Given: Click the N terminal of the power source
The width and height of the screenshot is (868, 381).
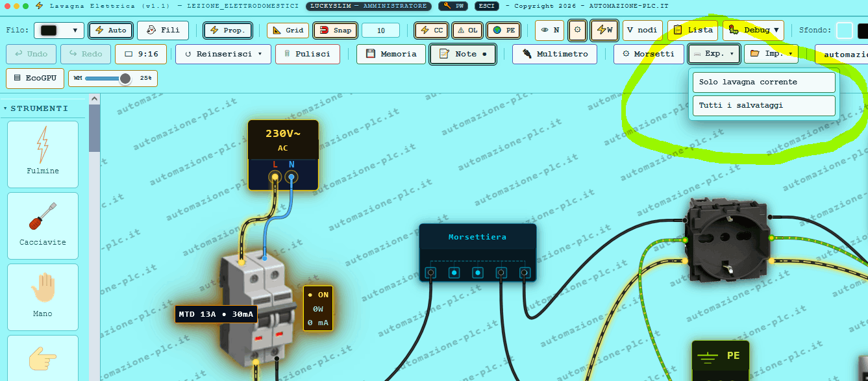Looking at the screenshot, I should click(291, 177).
